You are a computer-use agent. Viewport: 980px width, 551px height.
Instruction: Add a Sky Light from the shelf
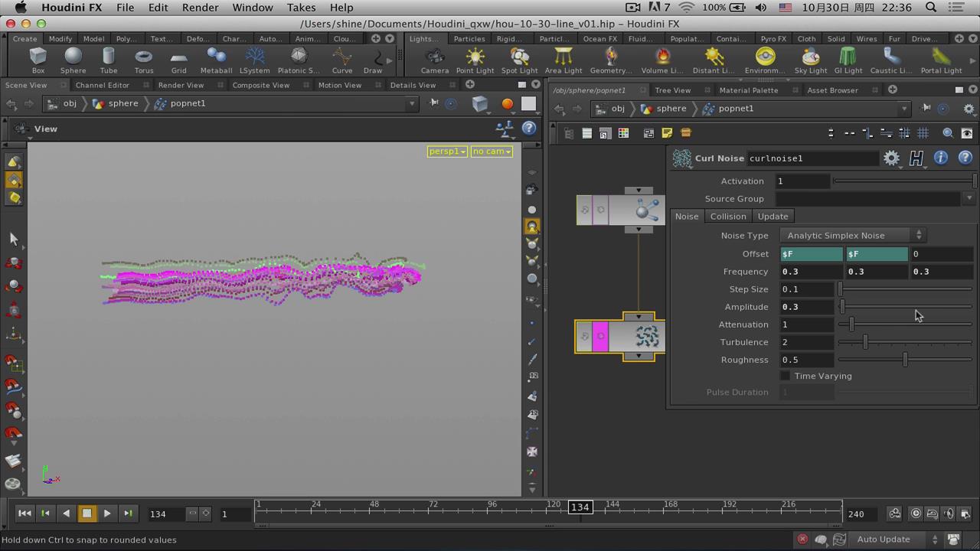coord(811,60)
